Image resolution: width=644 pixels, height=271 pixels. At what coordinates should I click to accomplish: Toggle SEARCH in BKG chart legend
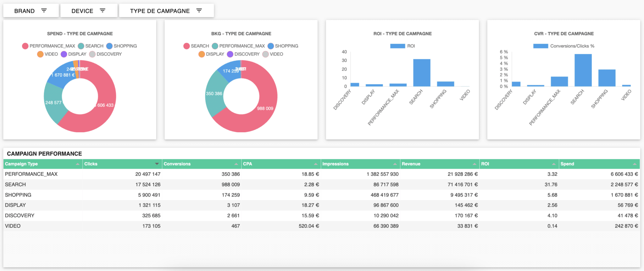tap(196, 46)
